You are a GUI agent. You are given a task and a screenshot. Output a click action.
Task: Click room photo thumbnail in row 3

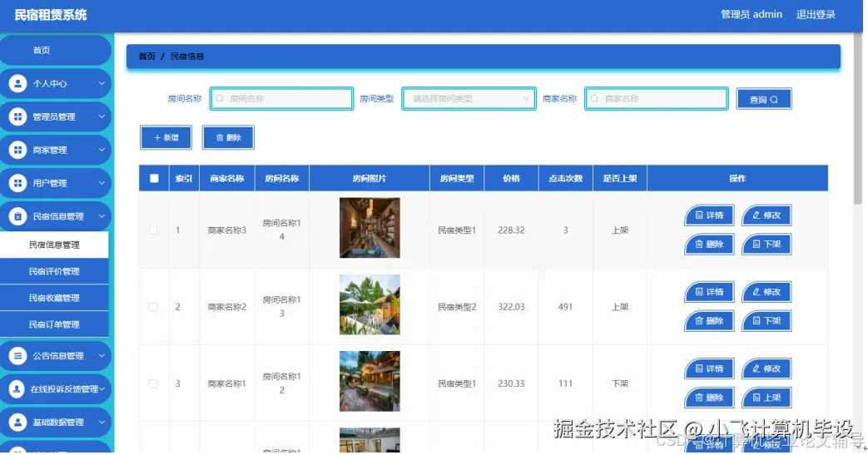click(370, 381)
